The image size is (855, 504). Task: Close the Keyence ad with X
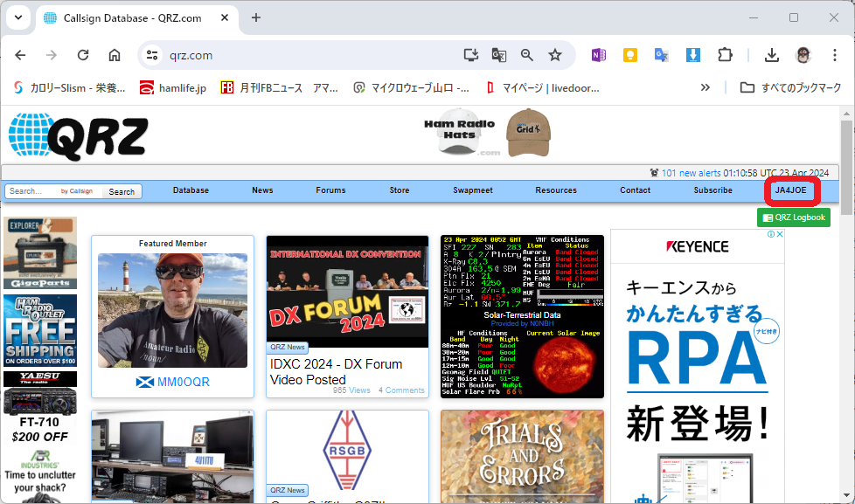point(780,234)
